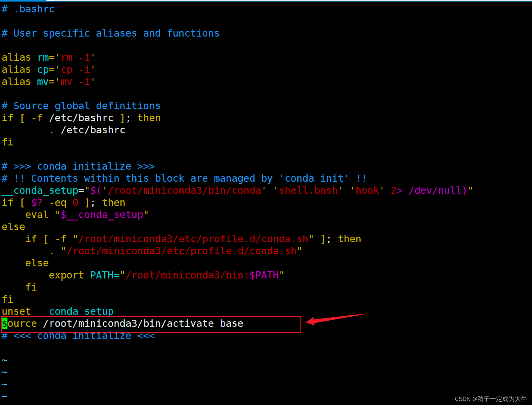This screenshot has height=405, width=532.
Task: Click the .bashrc header comment
Action: point(28,9)
